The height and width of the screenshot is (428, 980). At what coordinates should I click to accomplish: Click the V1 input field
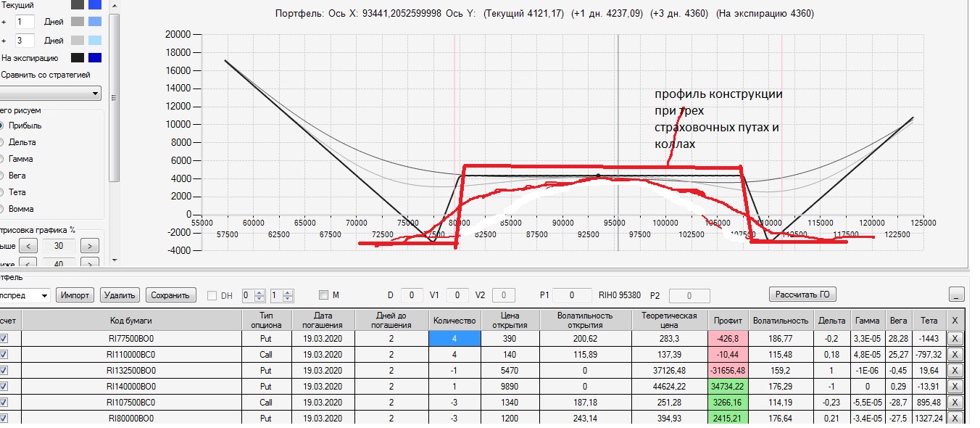(x=457, y=295)
